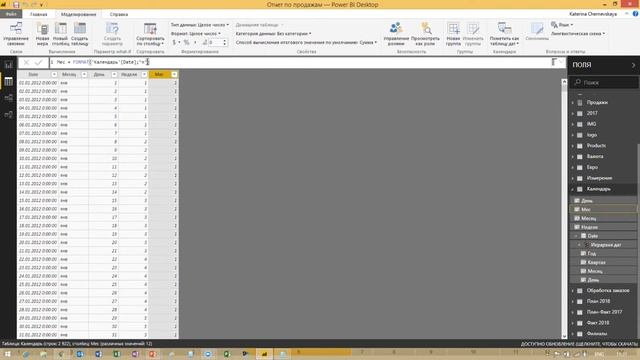Open Sort by Column (Сортировать по столбцу)
The image size is (640, 360).
click(150, 34)
